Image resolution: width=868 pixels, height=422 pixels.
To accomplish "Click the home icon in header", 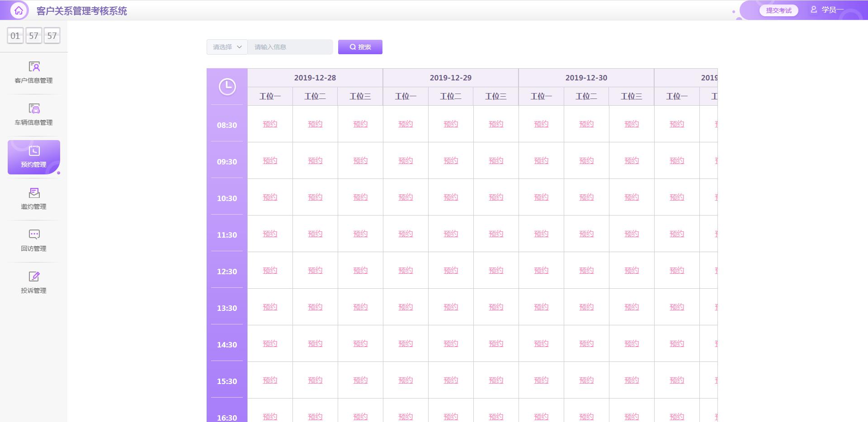I will [19, 10].
